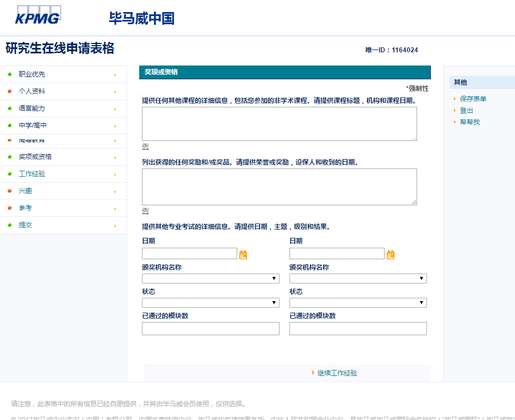Go to 提交 section in sidebar

coord(25,225)
